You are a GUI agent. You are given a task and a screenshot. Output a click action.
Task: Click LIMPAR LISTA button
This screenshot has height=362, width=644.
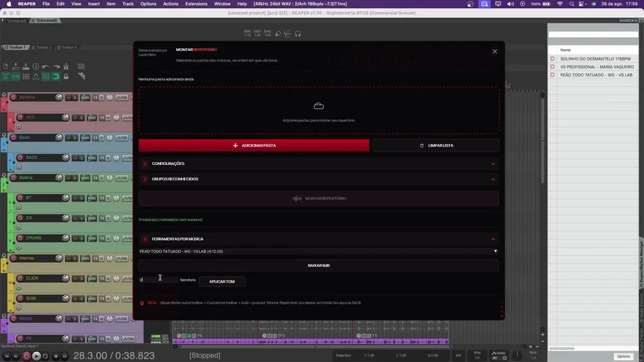click(x=436, y=145)
